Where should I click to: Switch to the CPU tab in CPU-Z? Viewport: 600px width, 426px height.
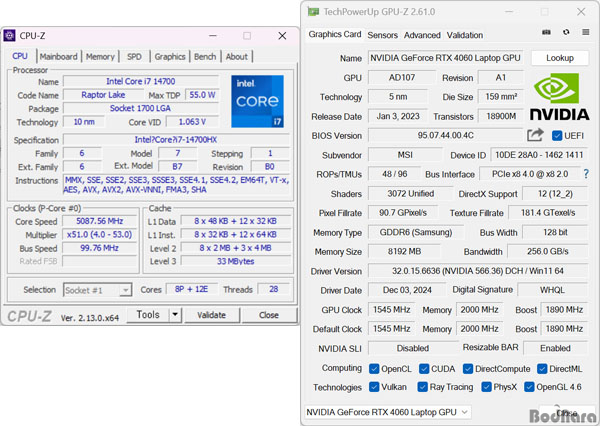pyautogui.click(x=20, y=56)
